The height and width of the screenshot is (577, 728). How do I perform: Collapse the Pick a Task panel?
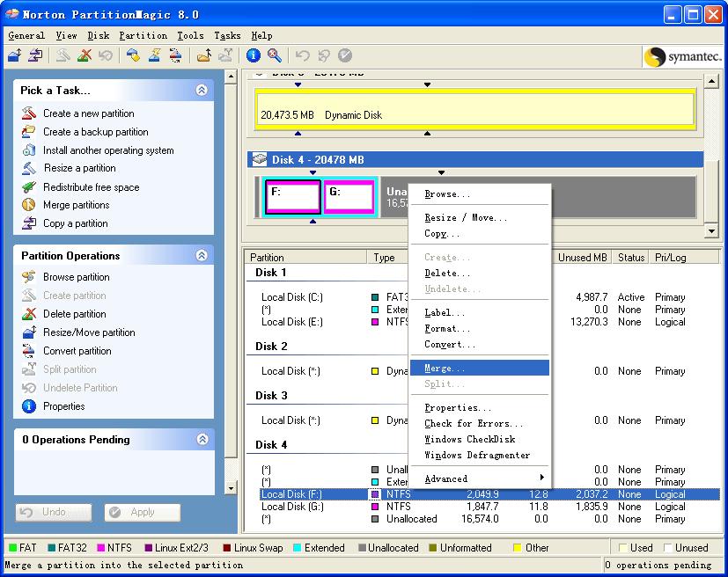click(x=202, y=90)
